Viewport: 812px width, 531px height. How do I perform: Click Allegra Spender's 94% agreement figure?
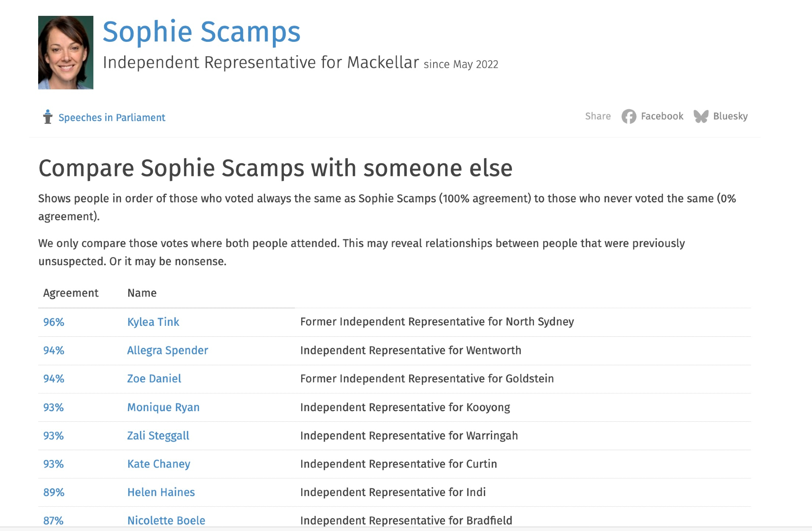coord(54,350)
